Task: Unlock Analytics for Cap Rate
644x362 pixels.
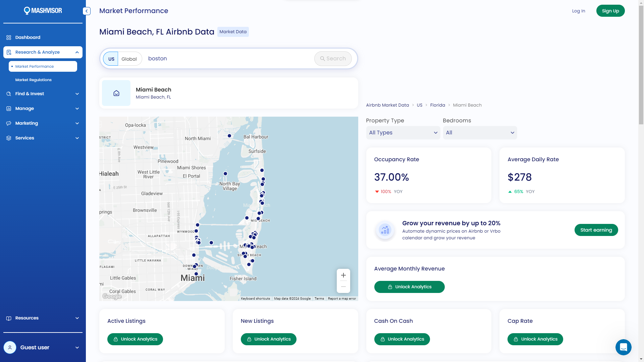Action: pyautogui.click(x=535, y=339)
